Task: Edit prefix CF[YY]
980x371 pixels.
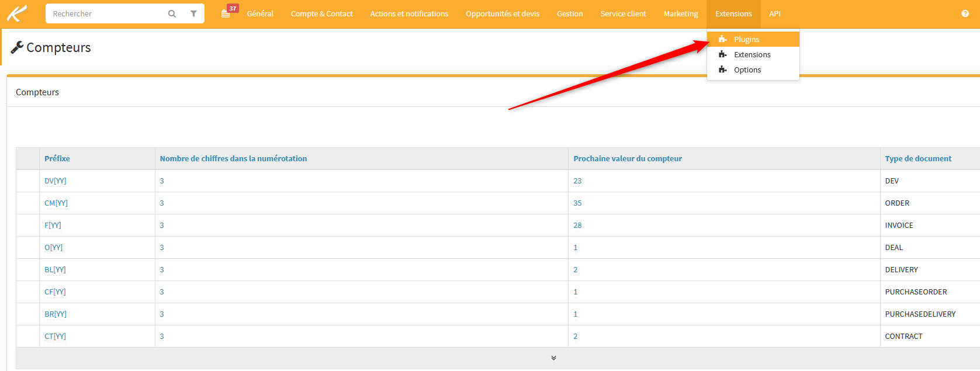Action: pos(55,292)
